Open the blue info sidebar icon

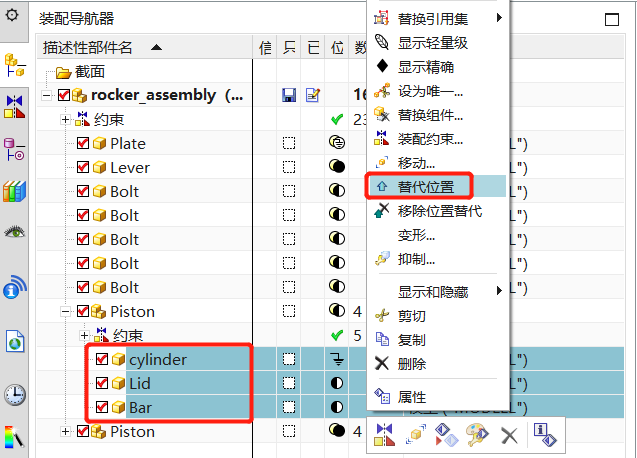(x=14, y=290)
